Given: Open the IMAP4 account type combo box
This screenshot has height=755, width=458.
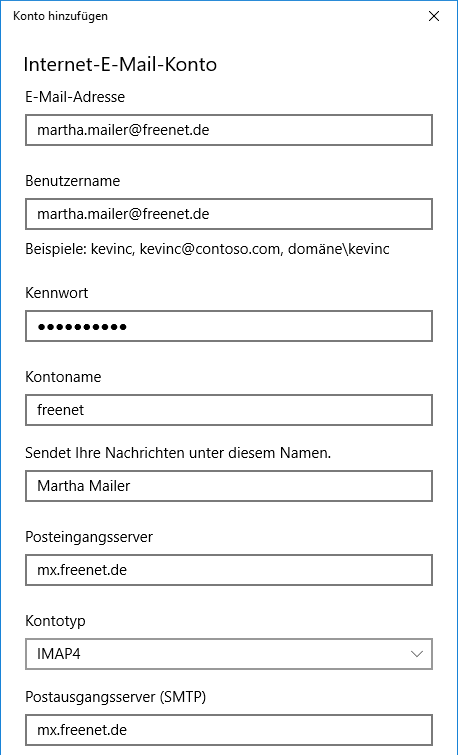Looking at the screenshot, I should [229, 654].
